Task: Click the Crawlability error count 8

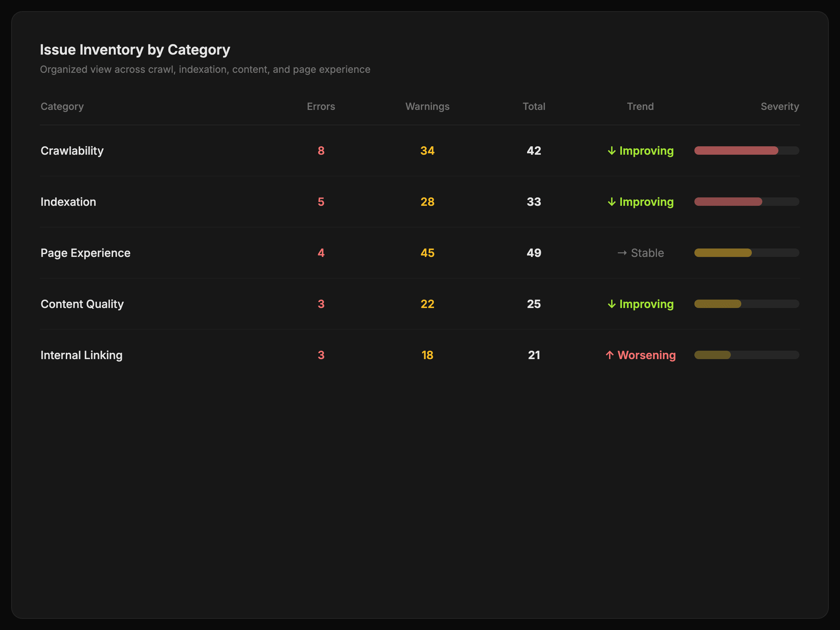Action: pos(321,151)
